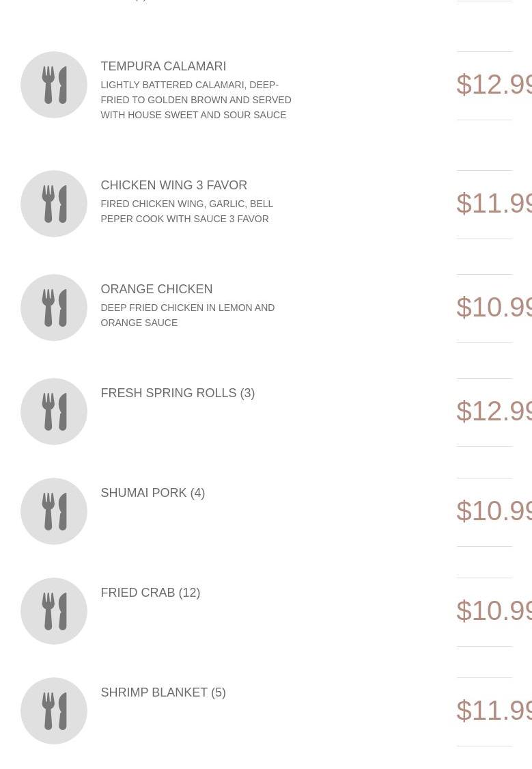
Task: Select the Orange Chicken fork-and-knife icon
Action: (54, 308)
